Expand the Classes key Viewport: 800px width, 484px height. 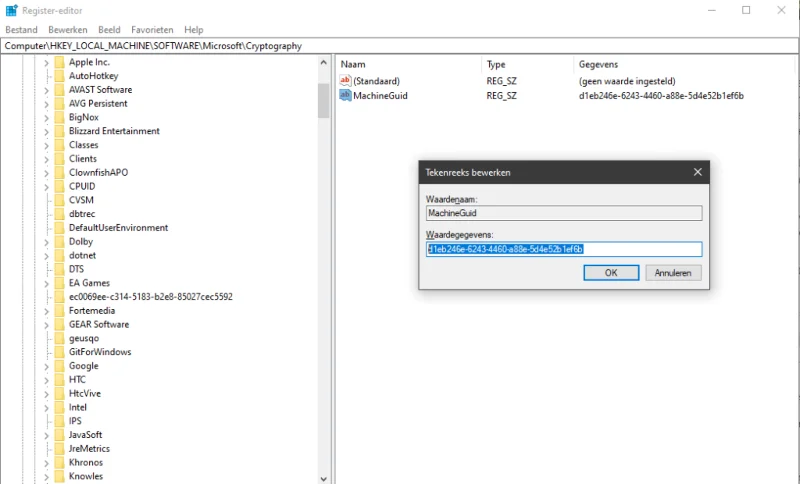click(x=46, y=145)
